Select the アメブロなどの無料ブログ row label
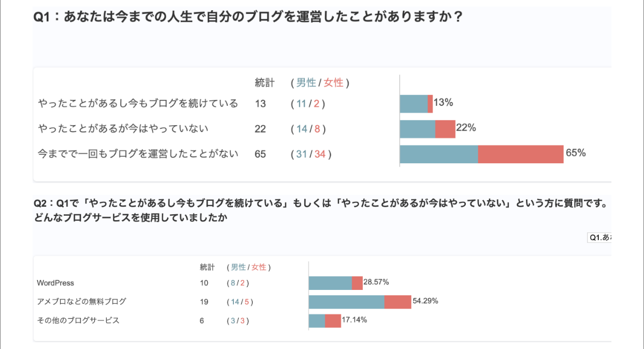The width and height of the screenshot is (644, 349). pyautogui.click(x=82, y=302)
